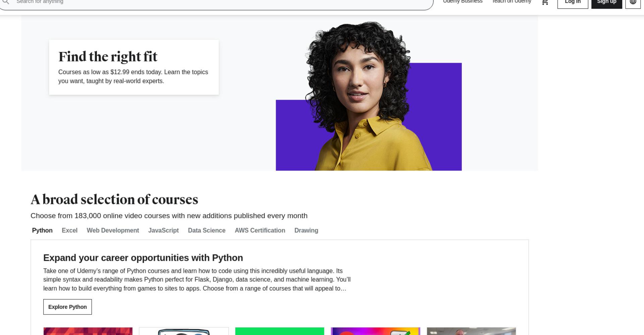644x335 pixels.
Task: Open the Udemy Business link
Action: (463, 2)
